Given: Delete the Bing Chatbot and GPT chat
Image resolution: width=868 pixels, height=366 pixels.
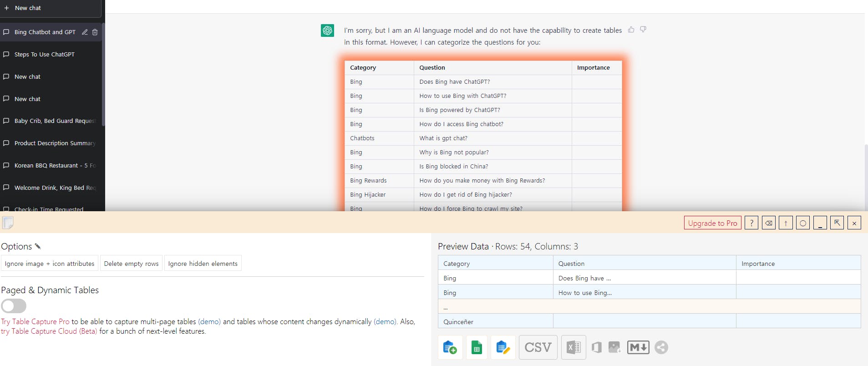Looking at the screenshot, I should 95,32.
